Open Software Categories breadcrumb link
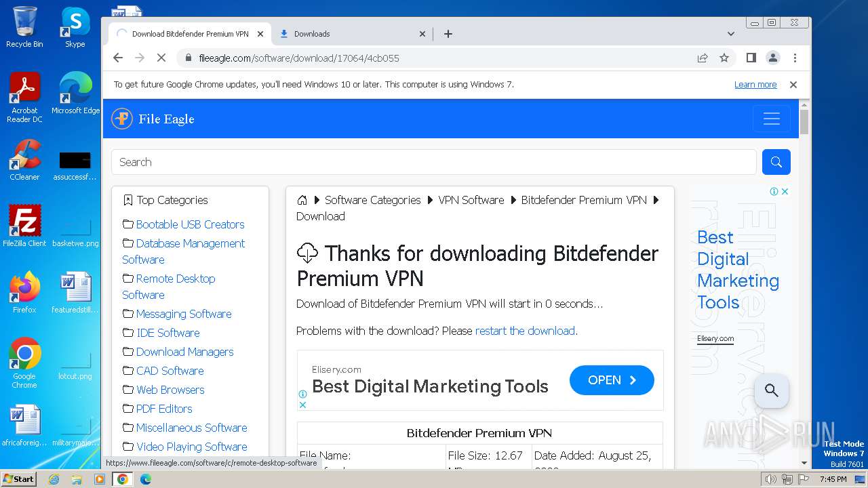868x488 pixels. click(372, 200)
